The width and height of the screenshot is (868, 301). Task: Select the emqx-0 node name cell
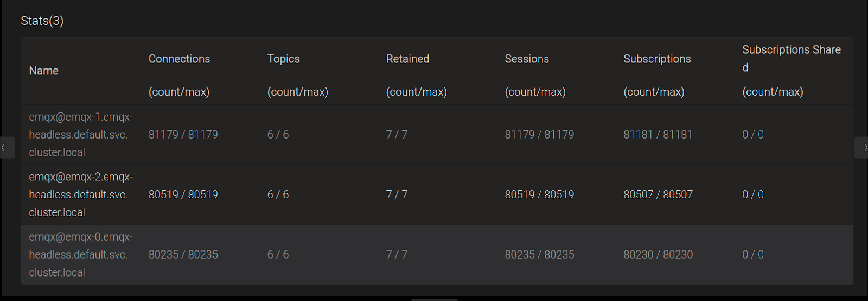click(81, 254)
